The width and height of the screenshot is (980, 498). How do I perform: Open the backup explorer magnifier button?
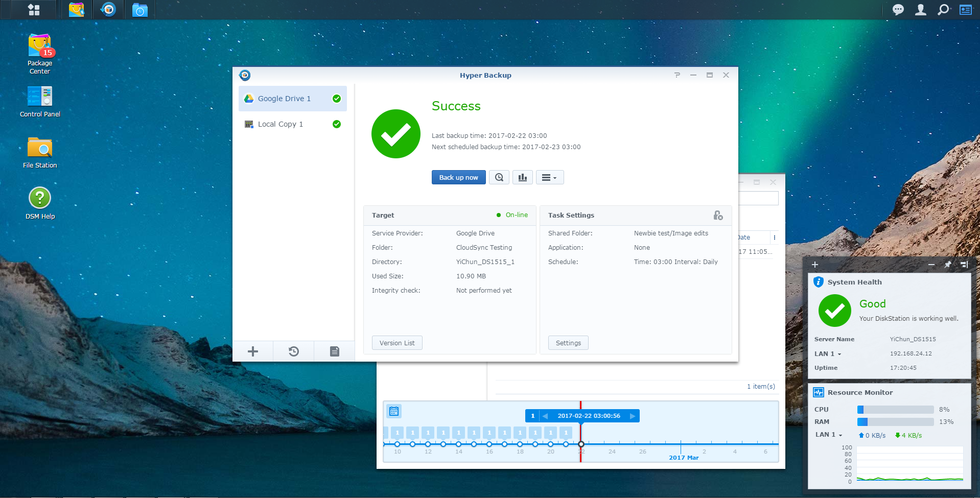[499, 177]
